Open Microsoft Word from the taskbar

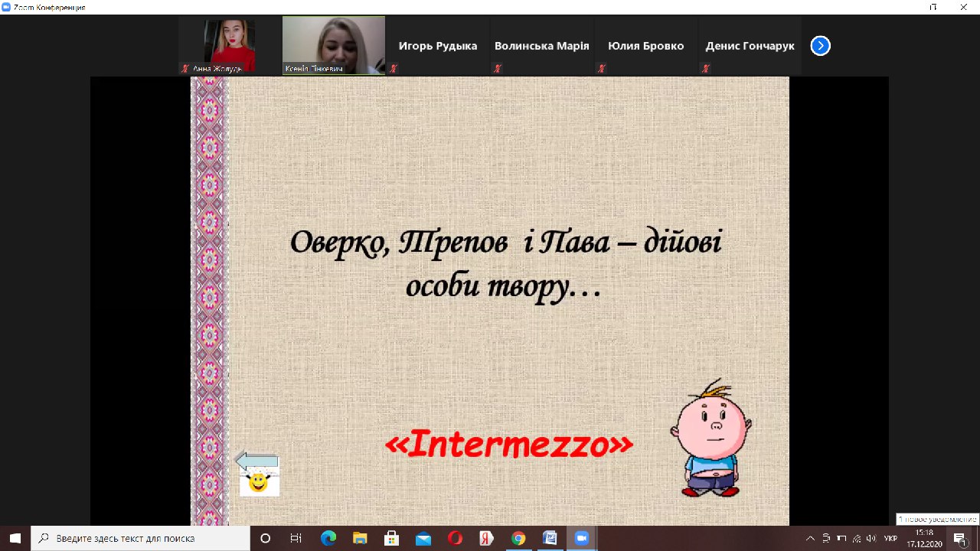coord(549,538)
